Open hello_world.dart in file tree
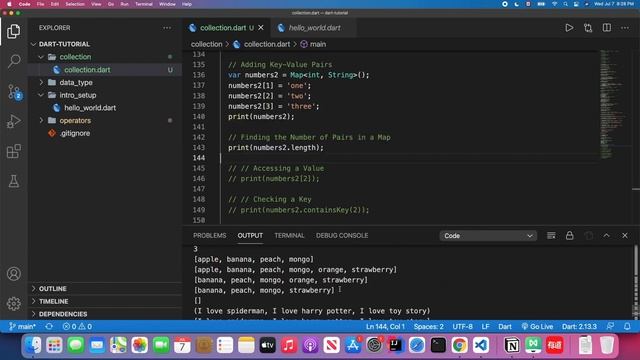This screenshot has height=360, width=640. click(105, 108)
